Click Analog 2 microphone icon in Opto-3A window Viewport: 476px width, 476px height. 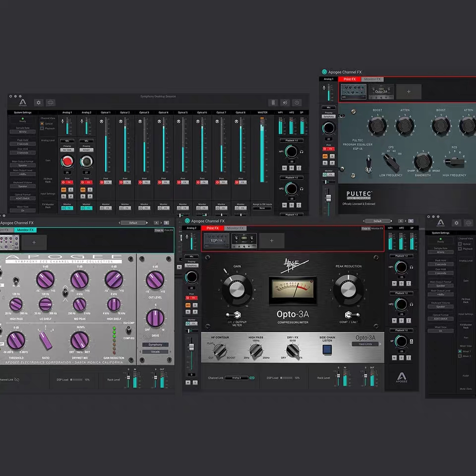pyautogui.click(x=187, y=237)
